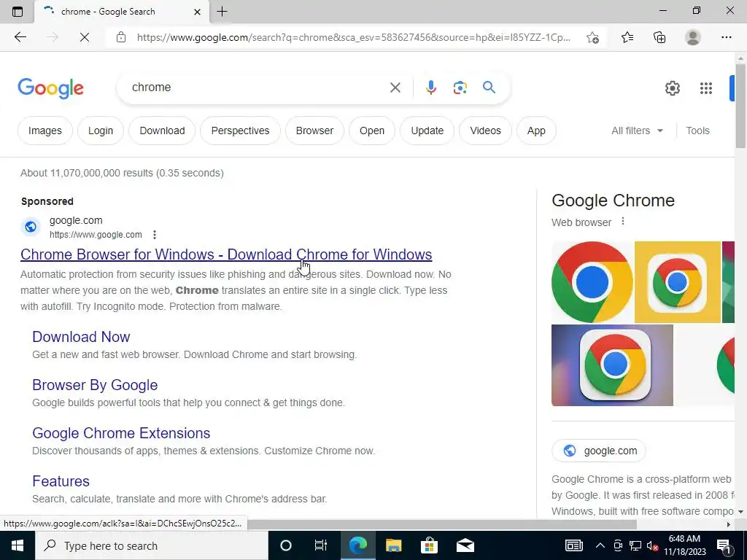
Task: Filter results by Videos
Action: [485, 131]
